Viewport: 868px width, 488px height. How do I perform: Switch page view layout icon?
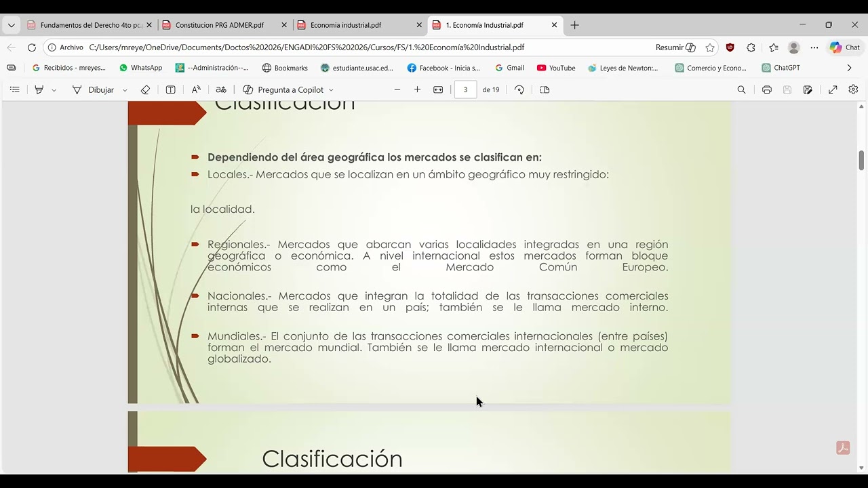pos(545,89)
